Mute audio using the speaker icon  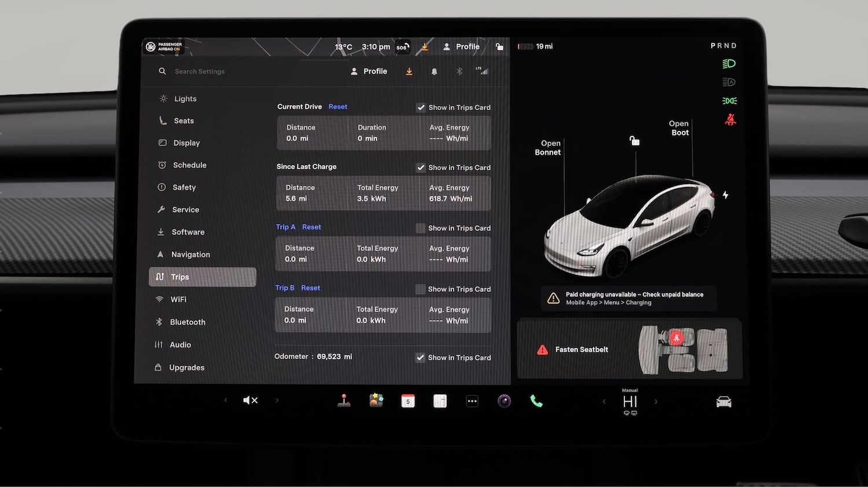250,400
